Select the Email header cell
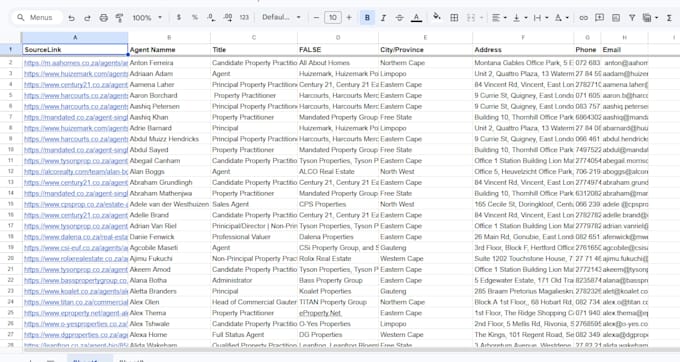Viewport: 680px width, 362px height. (x=624, y=49)
